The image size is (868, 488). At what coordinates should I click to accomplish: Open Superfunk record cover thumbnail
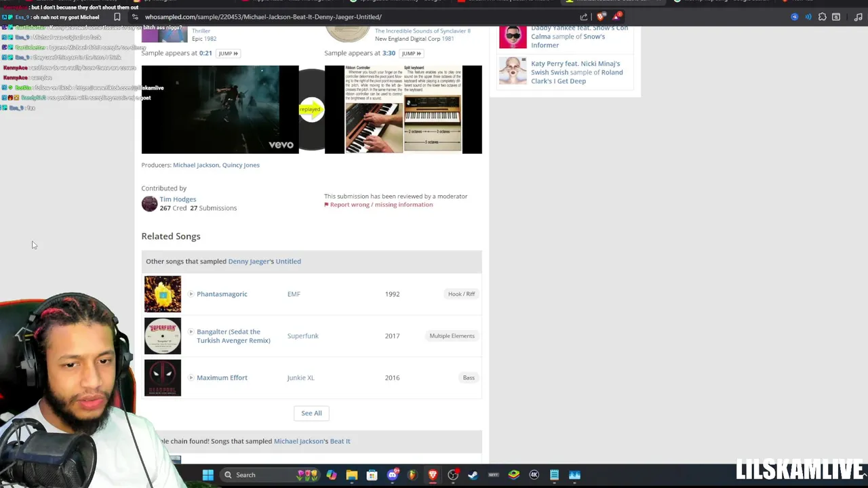pyautogui.click(x=163, y=335)
